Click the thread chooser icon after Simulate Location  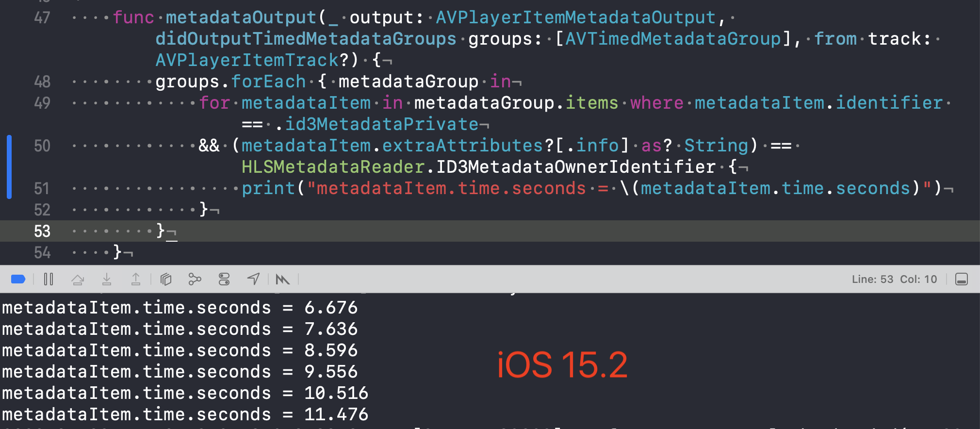point(282,279)
